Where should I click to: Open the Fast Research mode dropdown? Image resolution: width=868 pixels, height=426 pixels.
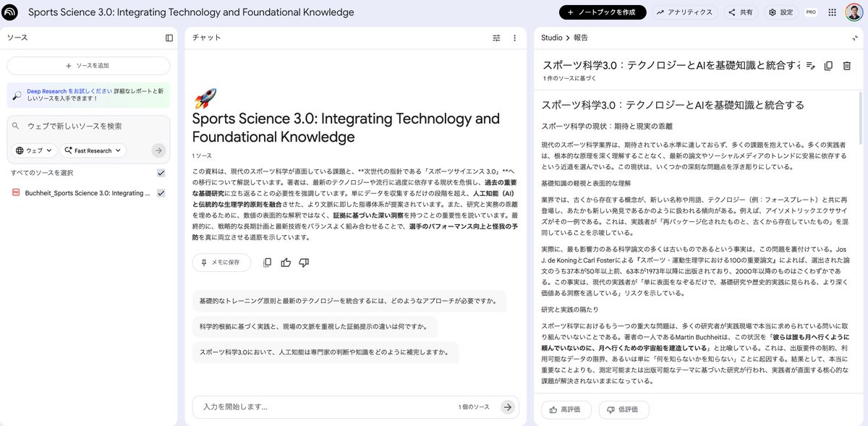click(x=94, y=150)
